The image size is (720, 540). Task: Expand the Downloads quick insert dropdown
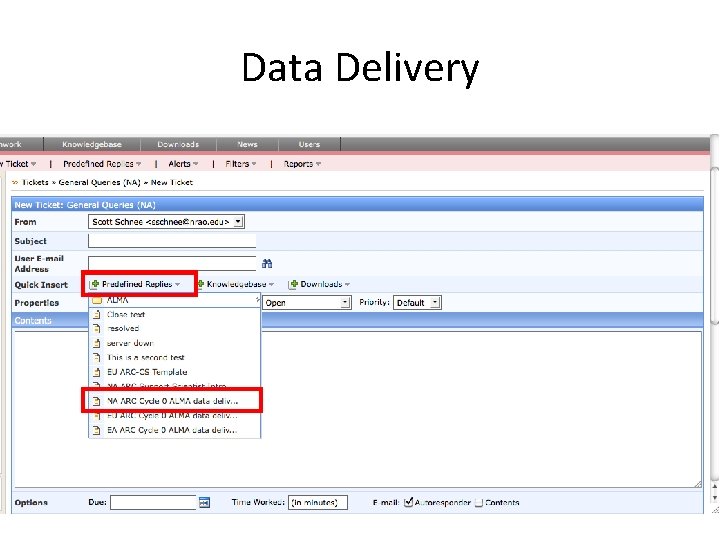click(320, 284)
